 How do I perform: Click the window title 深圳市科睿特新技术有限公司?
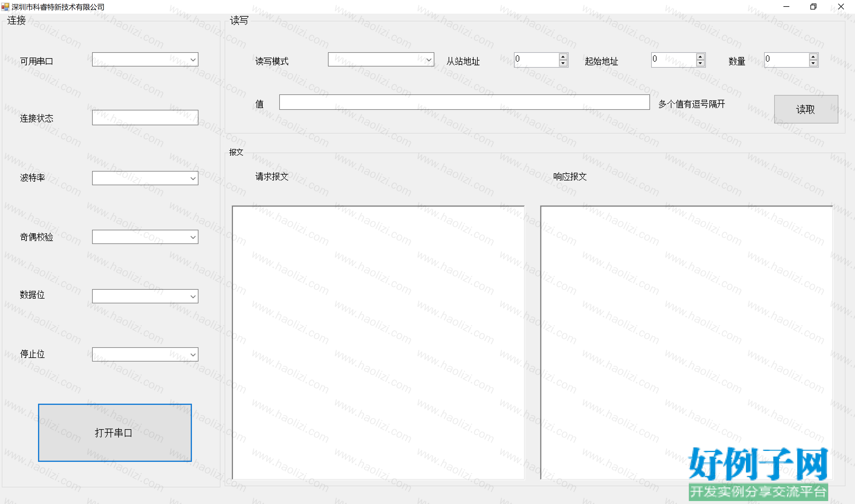coord(58,7)
